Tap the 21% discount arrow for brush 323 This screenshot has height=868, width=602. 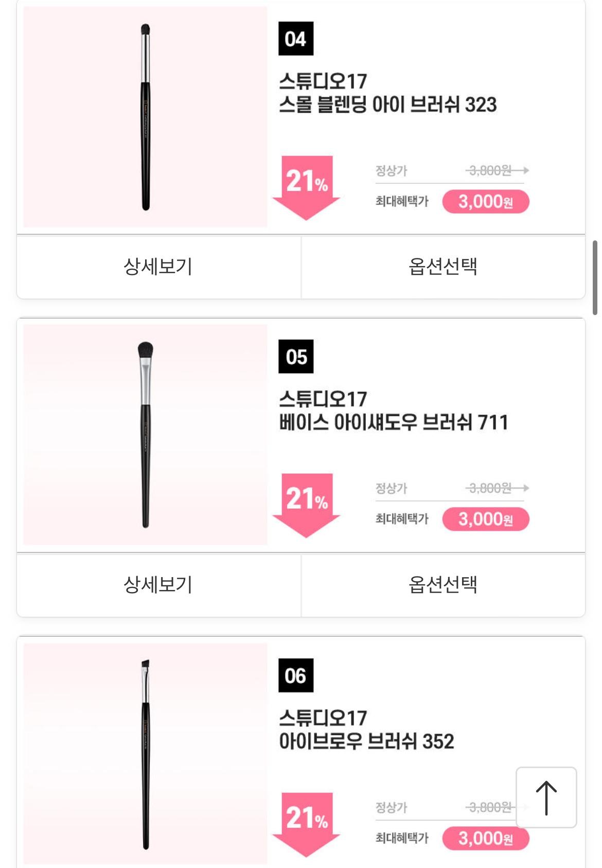tap(307, 188)
